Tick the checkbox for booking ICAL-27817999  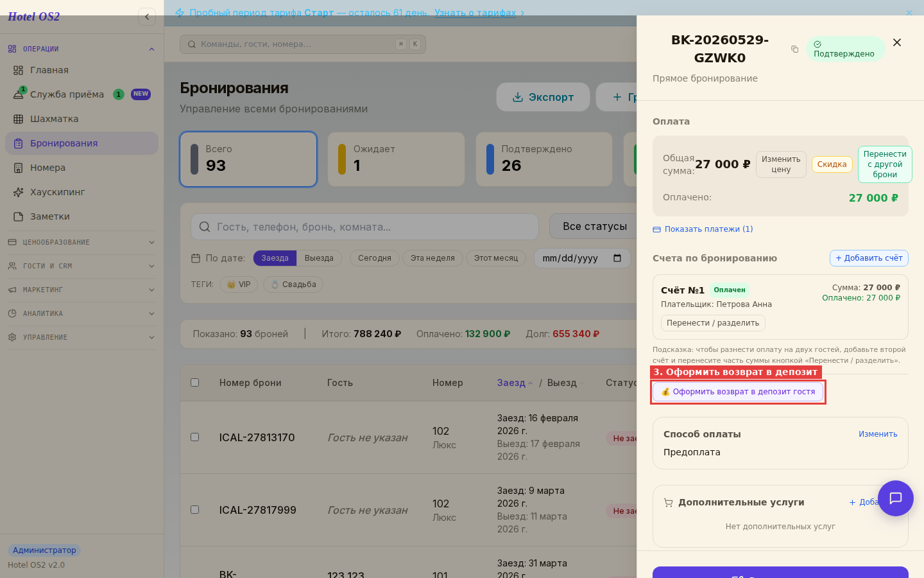[x=195, y=510]
